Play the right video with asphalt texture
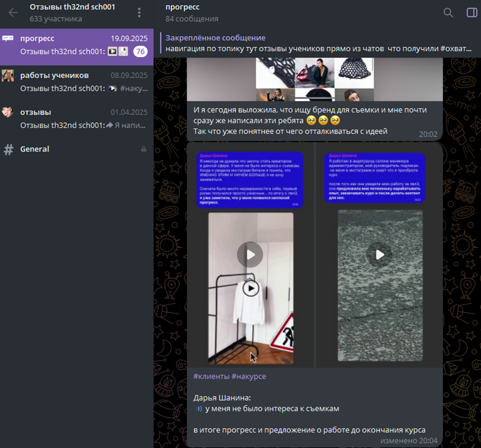Viewport: 481px width, 448px height. click(x=380, y=255)
